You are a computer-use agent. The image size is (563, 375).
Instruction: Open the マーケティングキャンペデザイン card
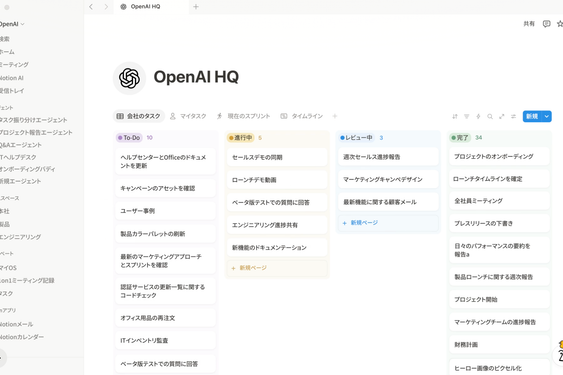[388, 180]
